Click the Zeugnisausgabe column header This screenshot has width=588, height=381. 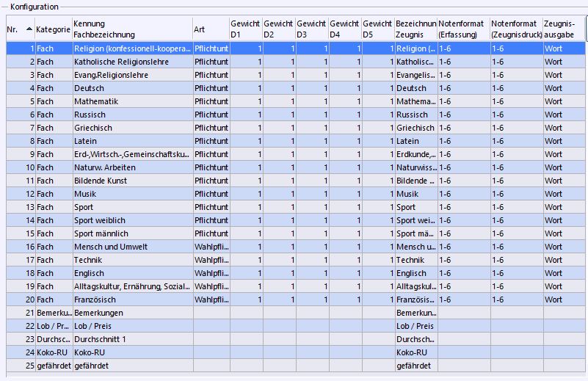click(563, 29)
